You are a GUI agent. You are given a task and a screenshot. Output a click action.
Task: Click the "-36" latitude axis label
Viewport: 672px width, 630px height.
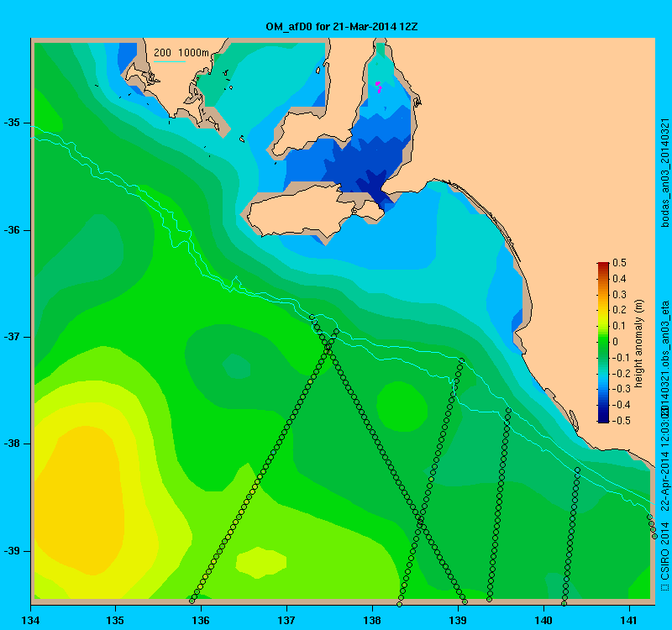12,230
